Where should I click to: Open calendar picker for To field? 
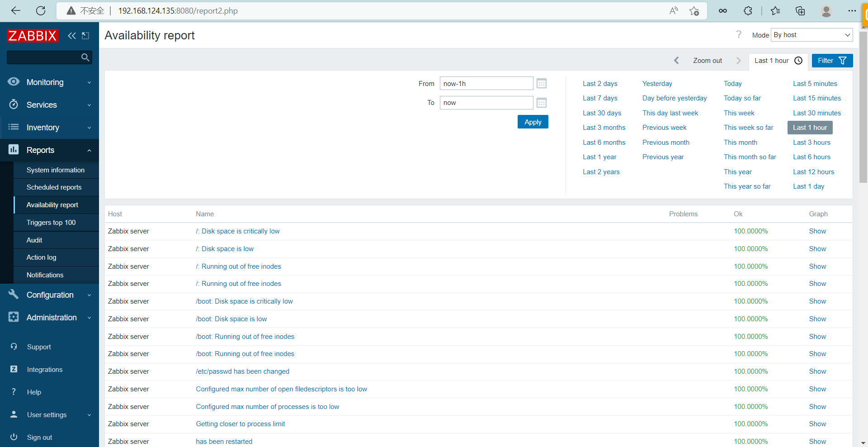[541, 103]
